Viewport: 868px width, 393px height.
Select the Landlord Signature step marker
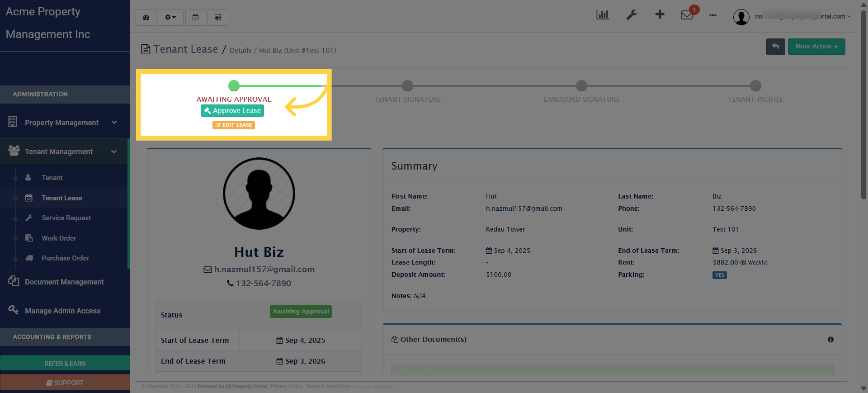(582, 85)
